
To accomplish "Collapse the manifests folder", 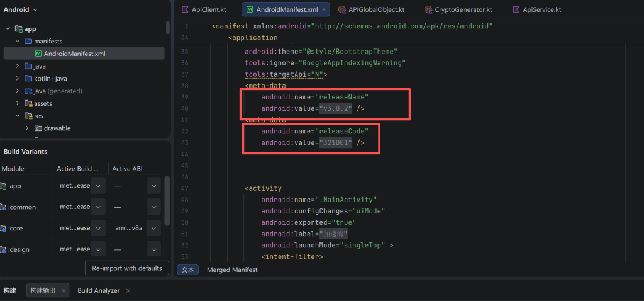I will pos(18,41).
